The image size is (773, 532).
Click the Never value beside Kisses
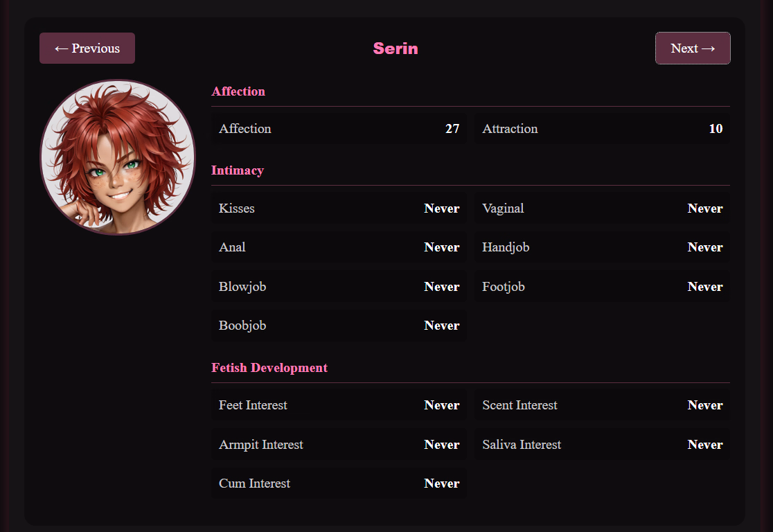[x=442, y=209]
